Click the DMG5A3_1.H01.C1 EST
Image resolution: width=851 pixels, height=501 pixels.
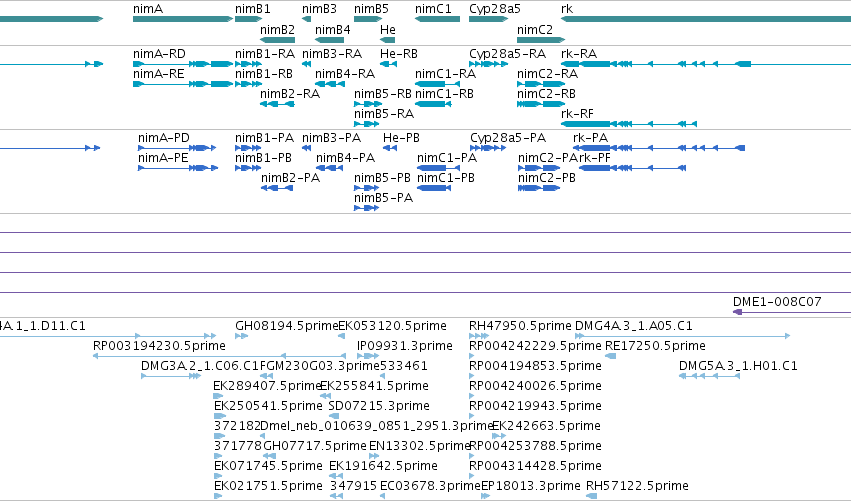tap(709, 376)
